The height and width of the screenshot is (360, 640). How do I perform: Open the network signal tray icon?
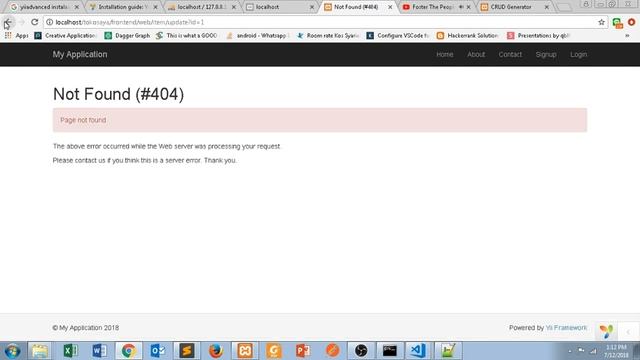[593, 351]
